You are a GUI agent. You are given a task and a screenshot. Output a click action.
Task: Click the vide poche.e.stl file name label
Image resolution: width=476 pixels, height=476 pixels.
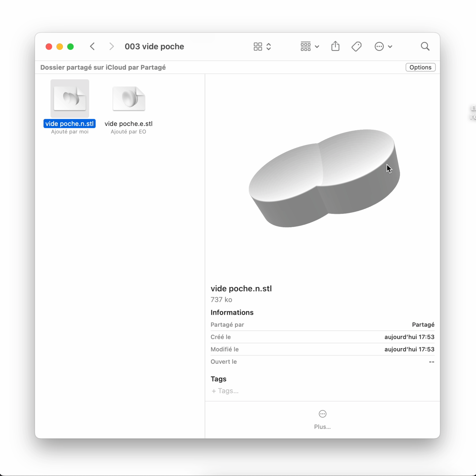coord(128,124)
